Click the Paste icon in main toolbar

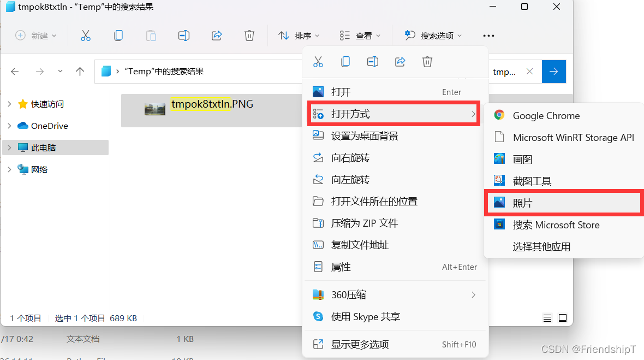[151, 36]
